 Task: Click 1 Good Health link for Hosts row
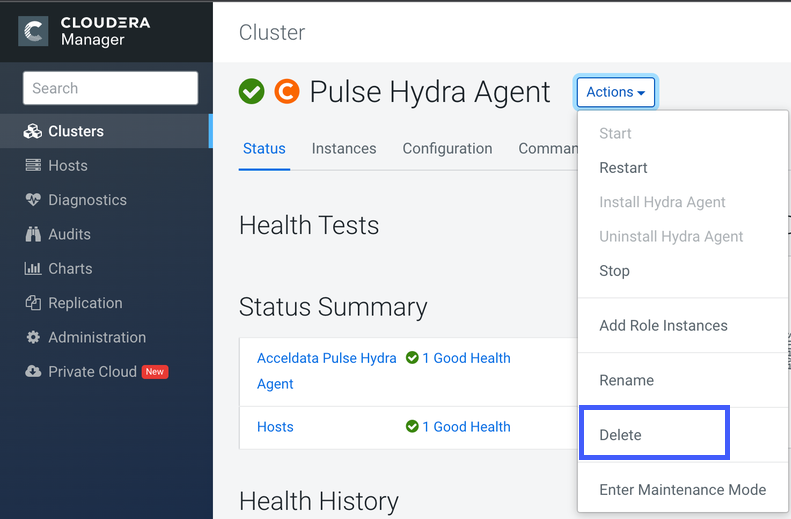pyautogui.click(x=466, y=426)
